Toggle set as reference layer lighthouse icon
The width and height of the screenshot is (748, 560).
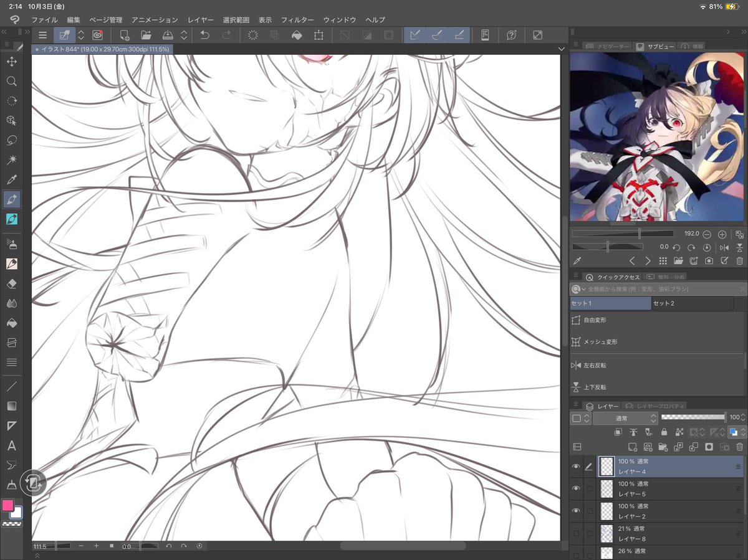tap(633, 432)
